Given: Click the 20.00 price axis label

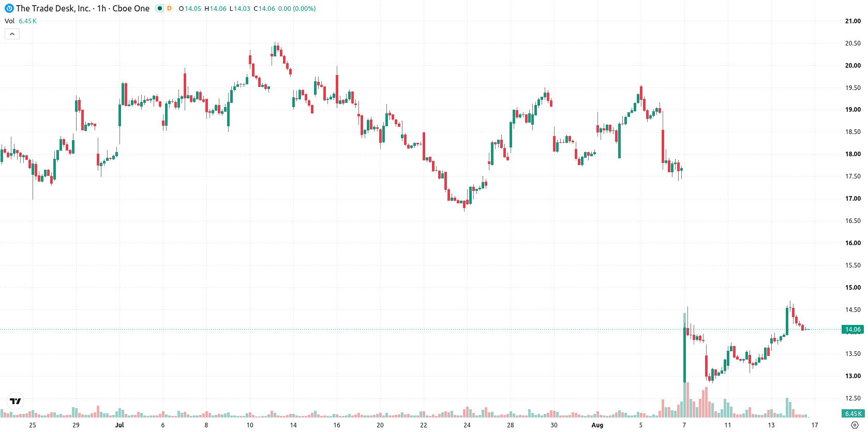Looking at the screenshot, I should [x=853, y=66].
